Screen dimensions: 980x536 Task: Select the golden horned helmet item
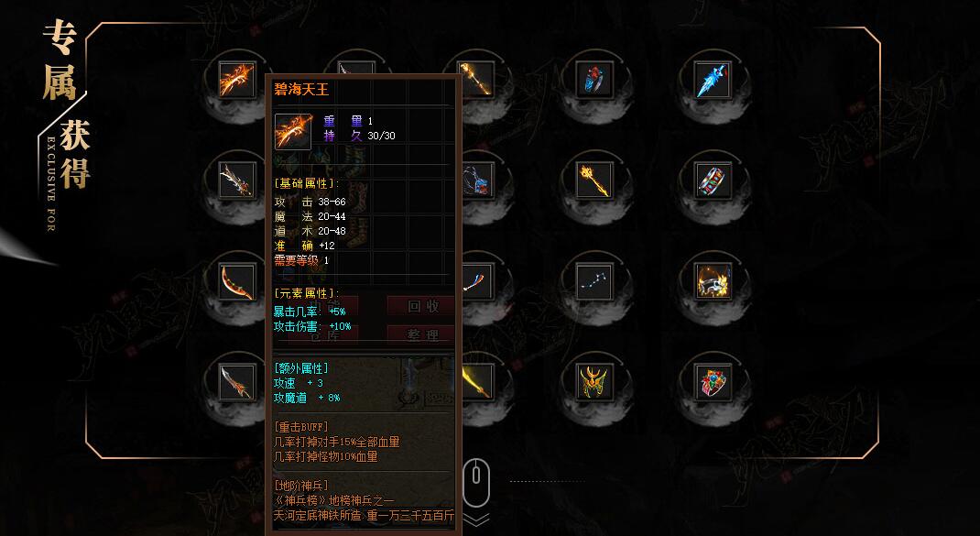click(x=594, y=382)
